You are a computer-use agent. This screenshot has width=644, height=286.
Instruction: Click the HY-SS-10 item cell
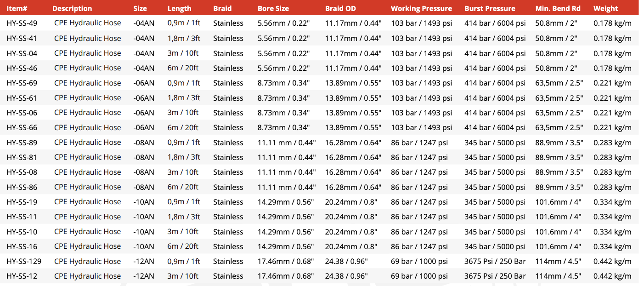point(22,231)
